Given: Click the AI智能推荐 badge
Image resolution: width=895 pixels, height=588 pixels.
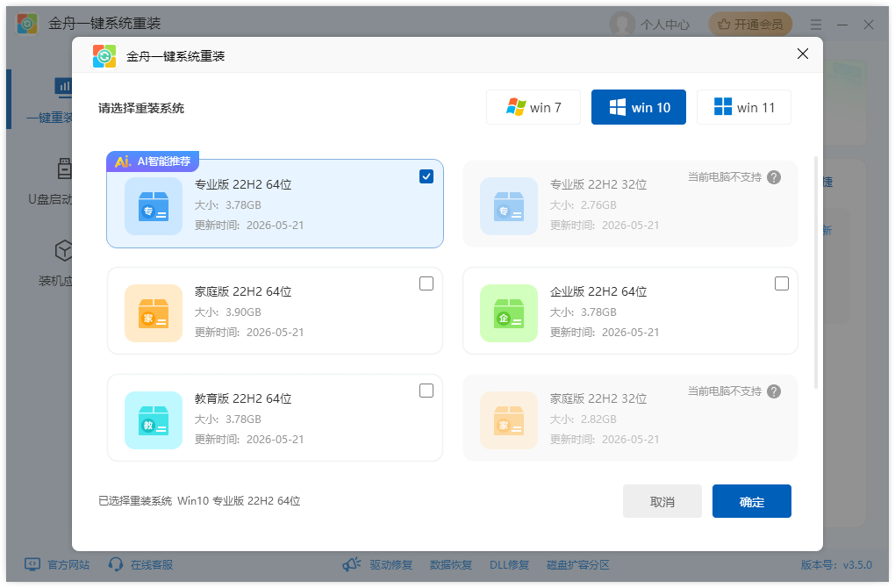Looking at the screenshot, I should point(153,161).
